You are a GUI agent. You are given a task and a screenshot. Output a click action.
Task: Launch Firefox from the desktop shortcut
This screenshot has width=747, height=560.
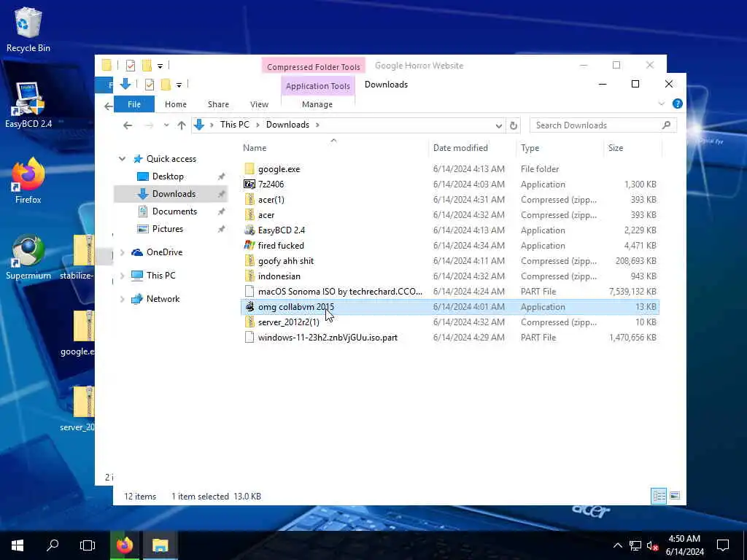[28, 181]
